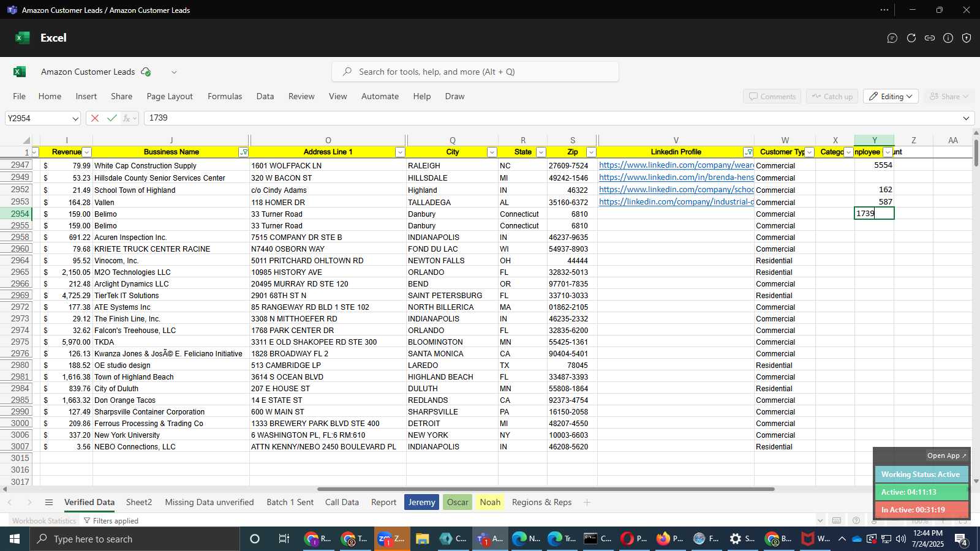
Task: Open Windows Start menu
Action: 15,539
